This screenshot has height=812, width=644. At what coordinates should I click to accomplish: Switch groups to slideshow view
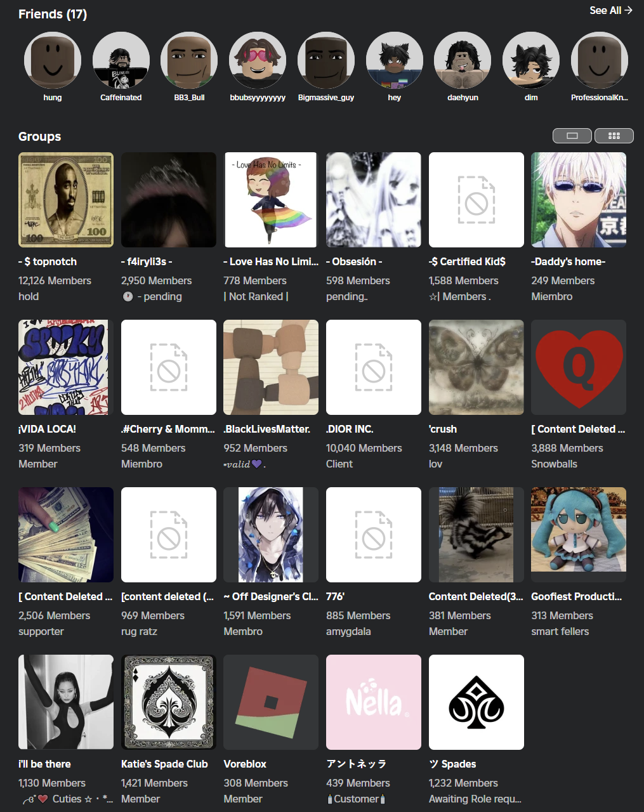572,136
